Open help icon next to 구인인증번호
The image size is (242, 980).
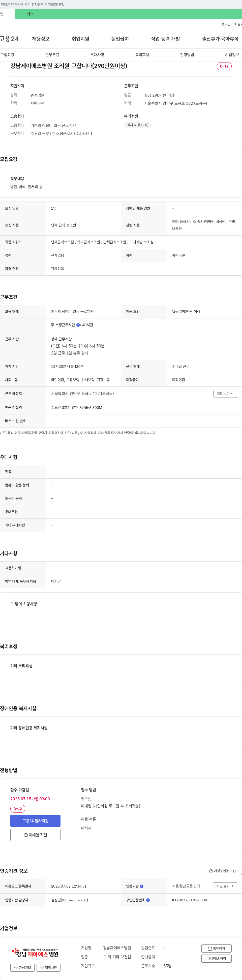pos(148,900)
